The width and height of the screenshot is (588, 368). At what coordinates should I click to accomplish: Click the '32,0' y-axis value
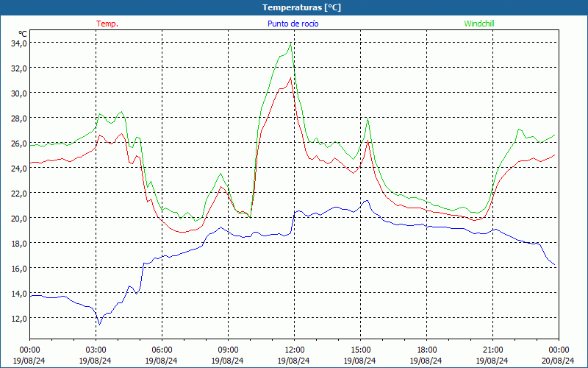(x=19, y=68)
